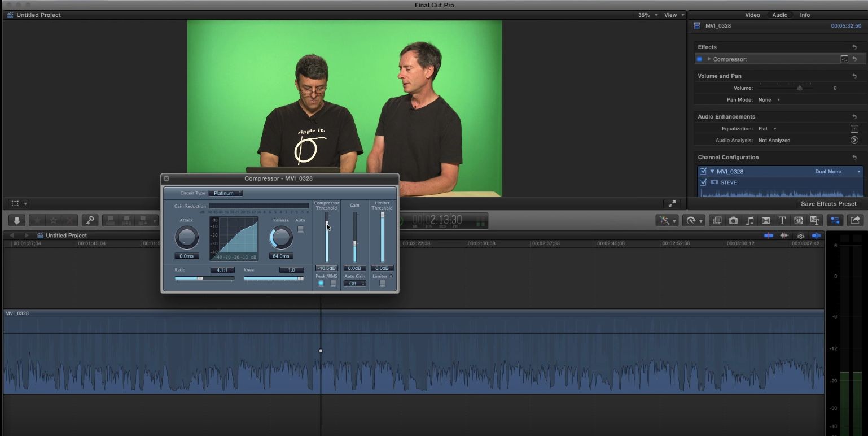Open the Themes Browser icon
The image size is (868, 436).
click(x=814, y=220)
